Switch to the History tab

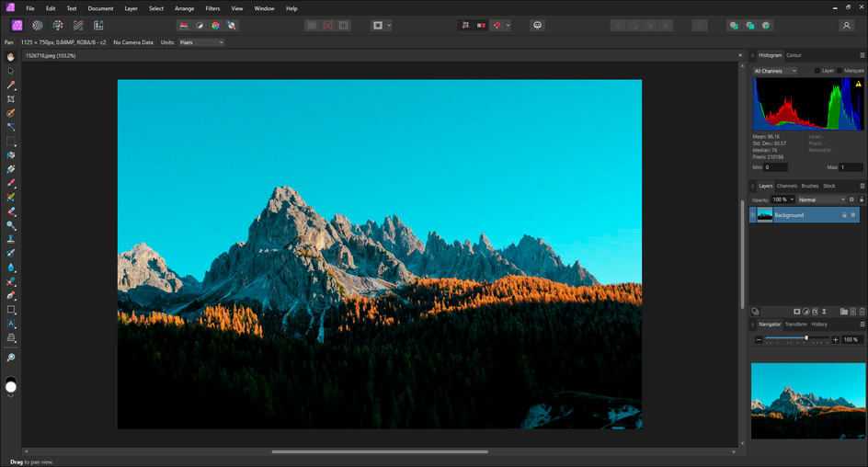click(819, 325)
